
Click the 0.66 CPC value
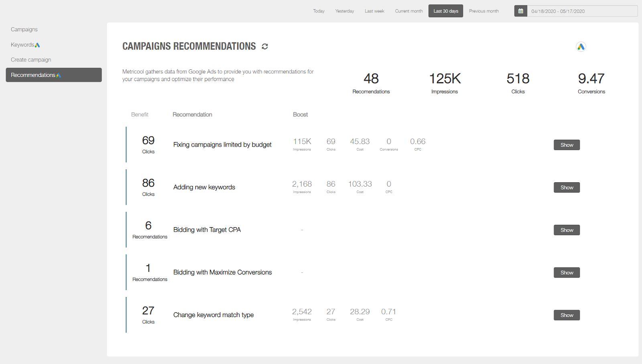(x=418, y=144)
